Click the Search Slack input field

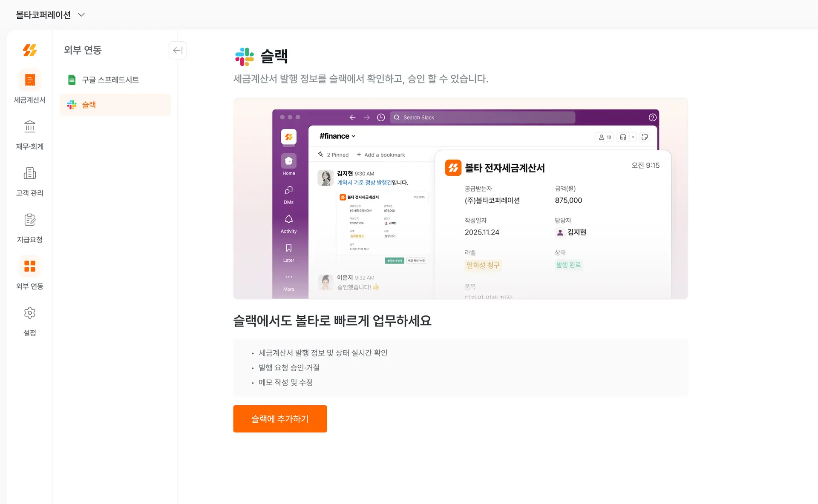(482, 117)
